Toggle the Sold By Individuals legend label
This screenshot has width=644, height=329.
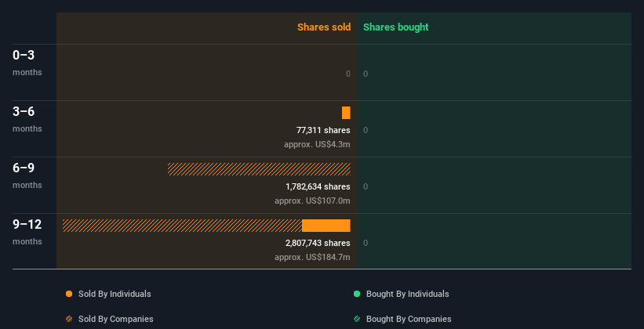pos(115,294)
